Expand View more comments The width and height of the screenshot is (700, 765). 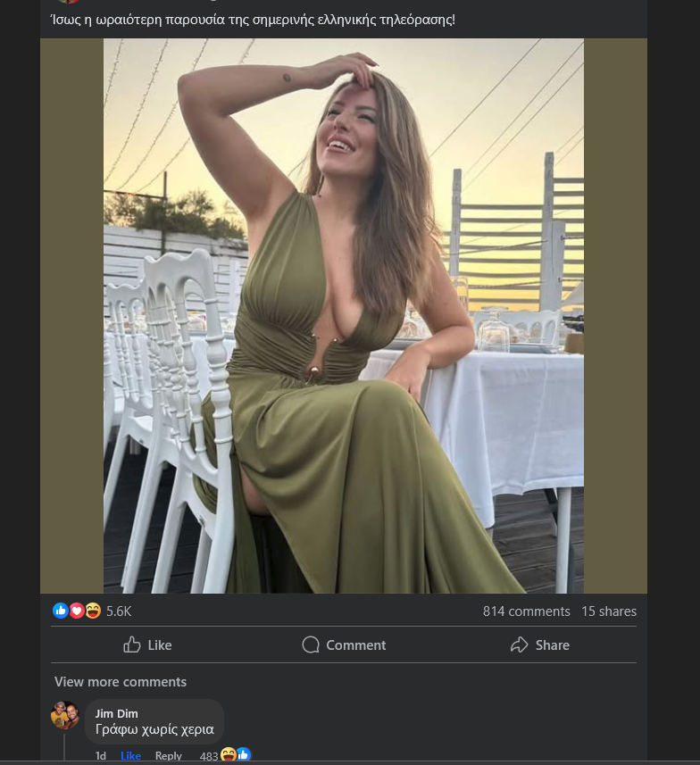tap(121, 682)
